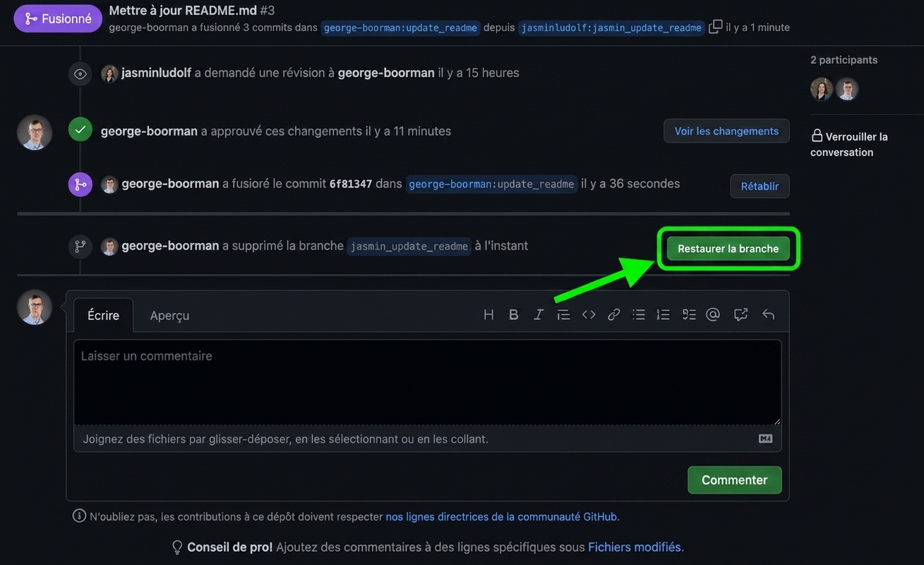Viewport: 924px width, 565px height.
Task: Reference an issue or pull request via the icon
Action: click(x=740, y=315)
